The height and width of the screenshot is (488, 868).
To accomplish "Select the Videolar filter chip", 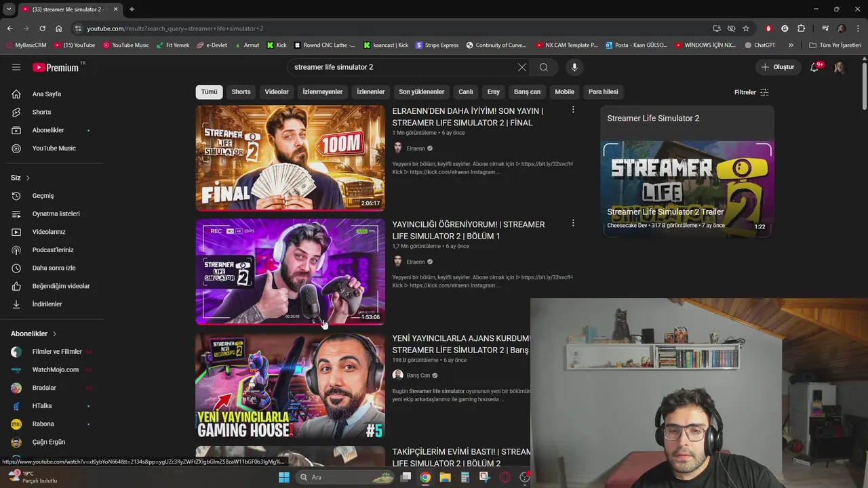I will coord(277,91).
